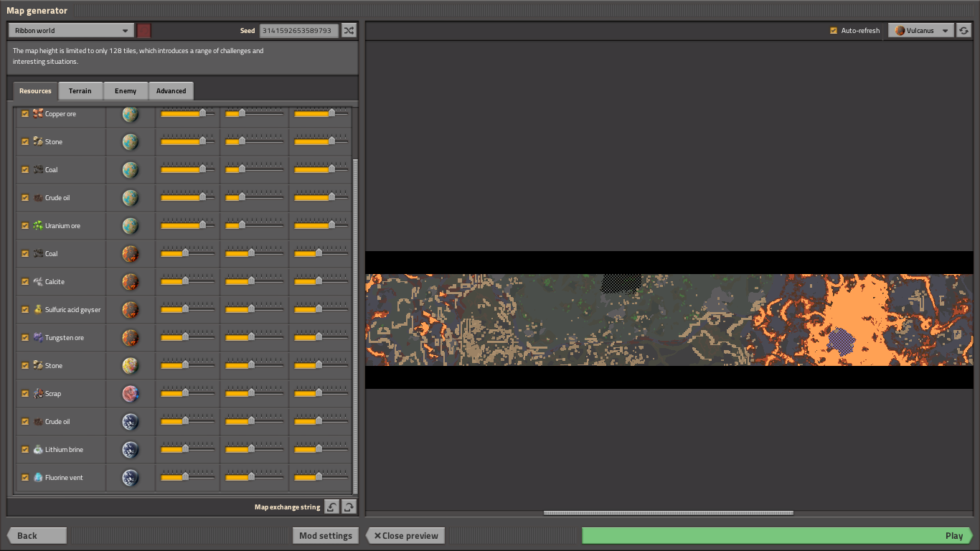Click the import map exchange string icon
The image size is (980, 551).
tap(331, 507)
